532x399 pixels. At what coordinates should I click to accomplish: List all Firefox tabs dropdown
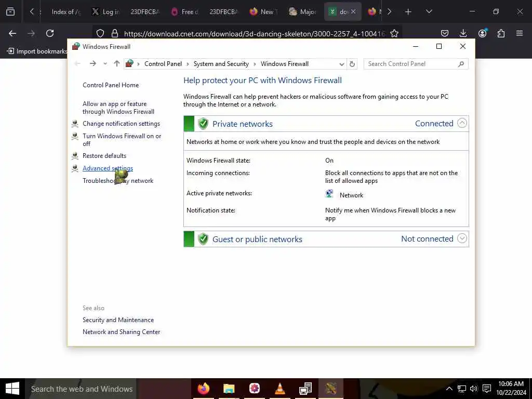tap(429, 12)
